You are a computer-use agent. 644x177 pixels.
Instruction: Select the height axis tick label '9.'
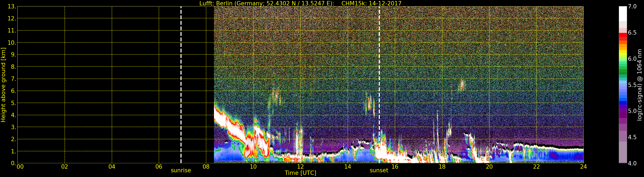tap(13, 55)
